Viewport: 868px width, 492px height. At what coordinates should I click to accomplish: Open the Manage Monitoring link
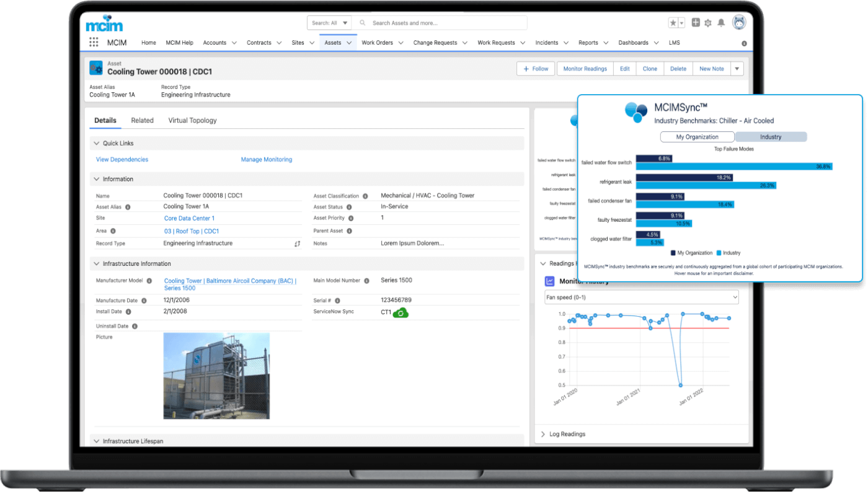tap(267, 159)
